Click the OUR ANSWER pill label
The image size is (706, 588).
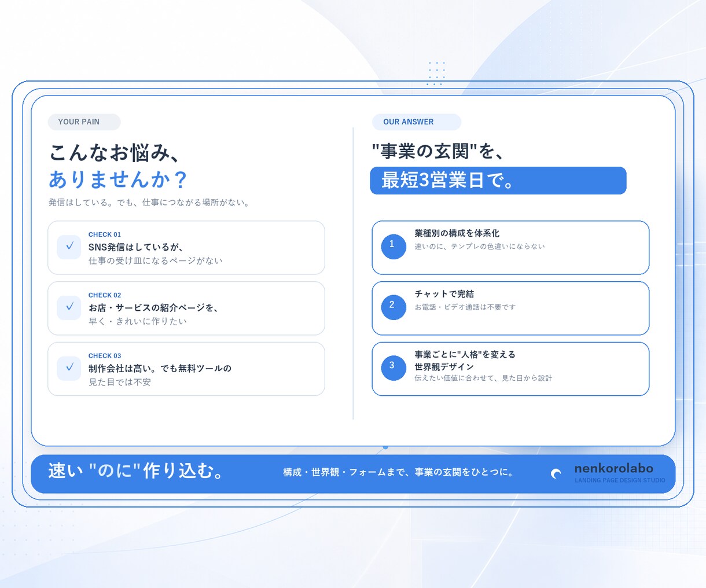click(x=417, y=122)
